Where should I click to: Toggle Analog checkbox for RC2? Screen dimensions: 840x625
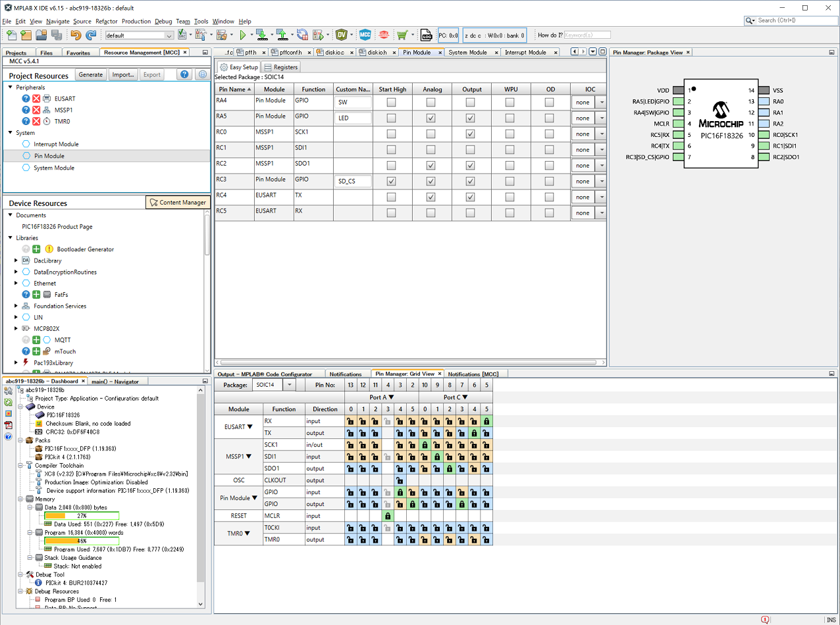431,165
